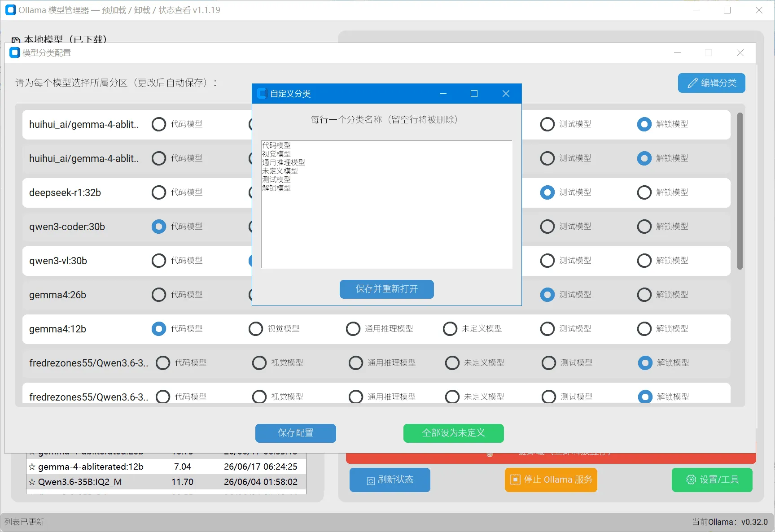Click the pencil icon on 编辑分类
Viewport: 775px width, 532px height.
(692, 83)
